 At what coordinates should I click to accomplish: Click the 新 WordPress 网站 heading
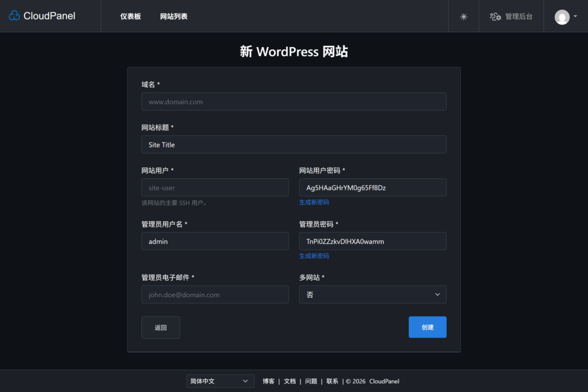[x=294, y=51]
